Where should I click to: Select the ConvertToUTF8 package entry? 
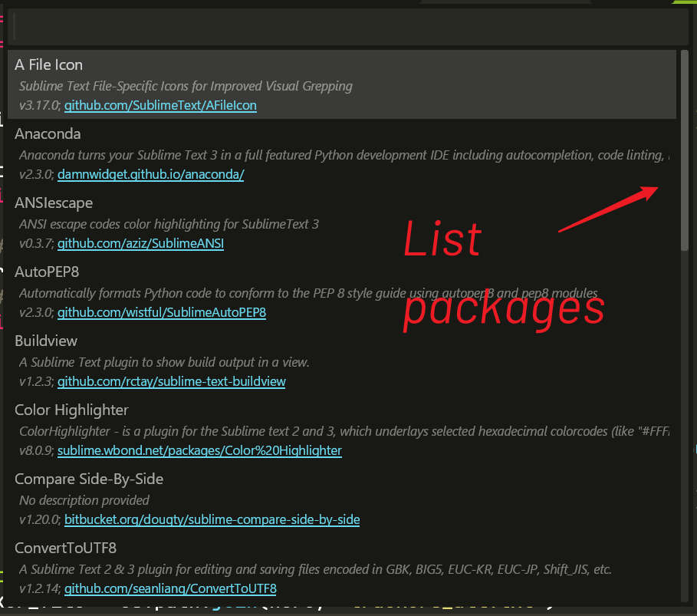(65, 548)
